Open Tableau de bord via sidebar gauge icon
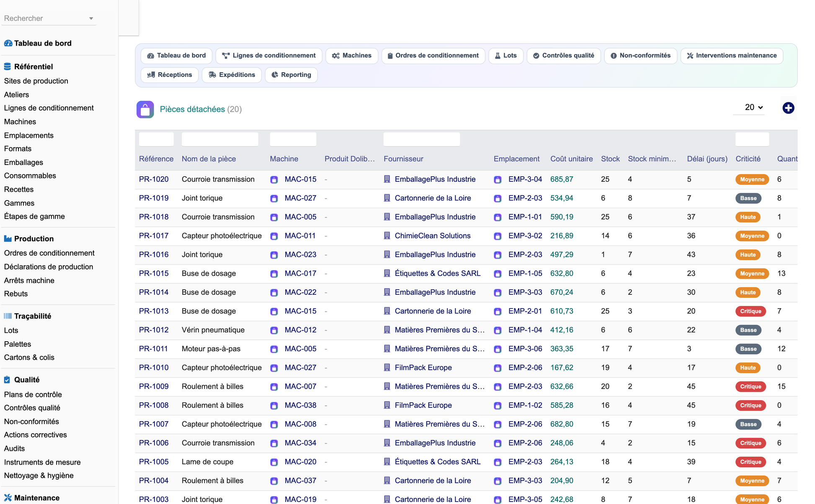 click(8, 43)
